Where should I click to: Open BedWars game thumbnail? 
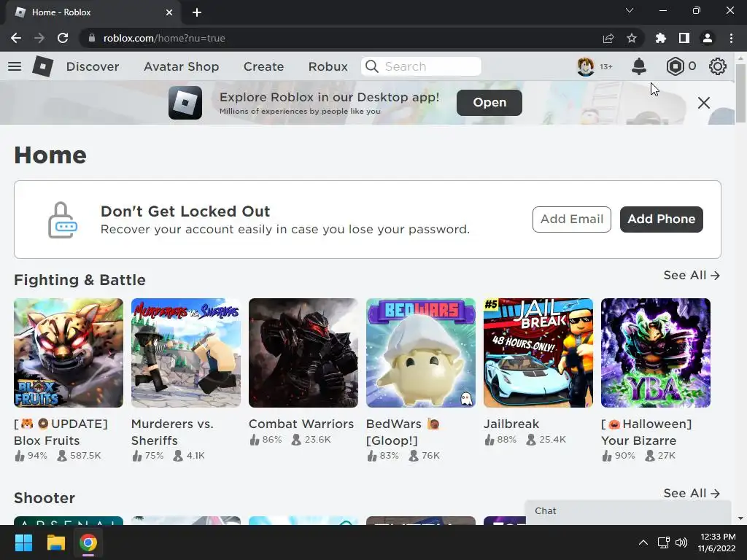pyautogui.click(x=421, y=353)
